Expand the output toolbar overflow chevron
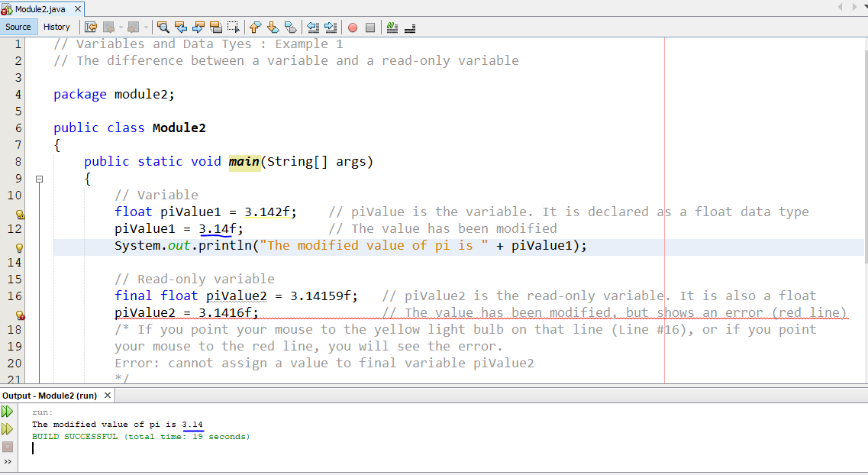This screenshot has width=868, height=475. click(x=8, y=462)
